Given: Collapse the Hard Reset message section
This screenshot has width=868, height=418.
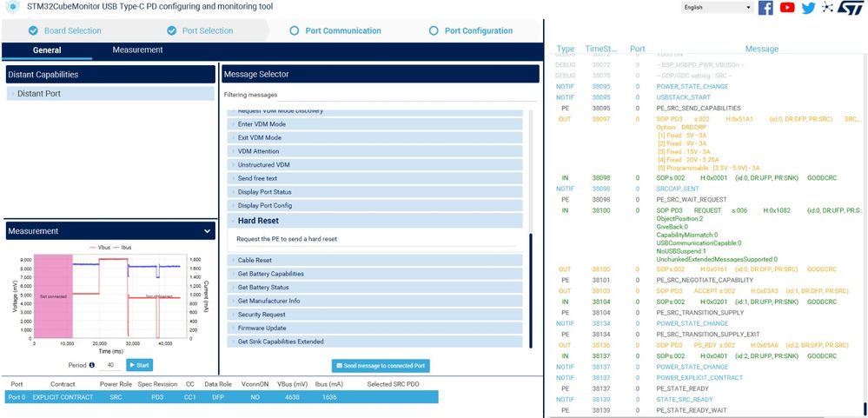Looking at the screenshot, I should pos(374,221).
